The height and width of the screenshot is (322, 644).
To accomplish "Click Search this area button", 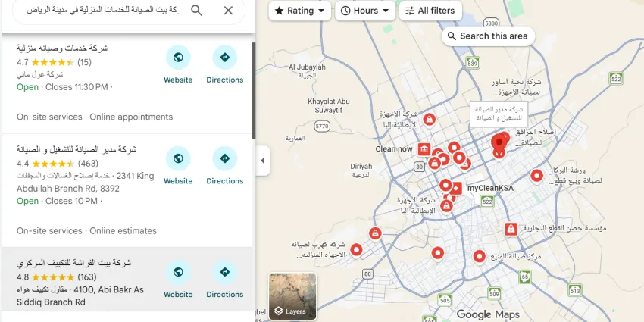I will pos(487,36).
